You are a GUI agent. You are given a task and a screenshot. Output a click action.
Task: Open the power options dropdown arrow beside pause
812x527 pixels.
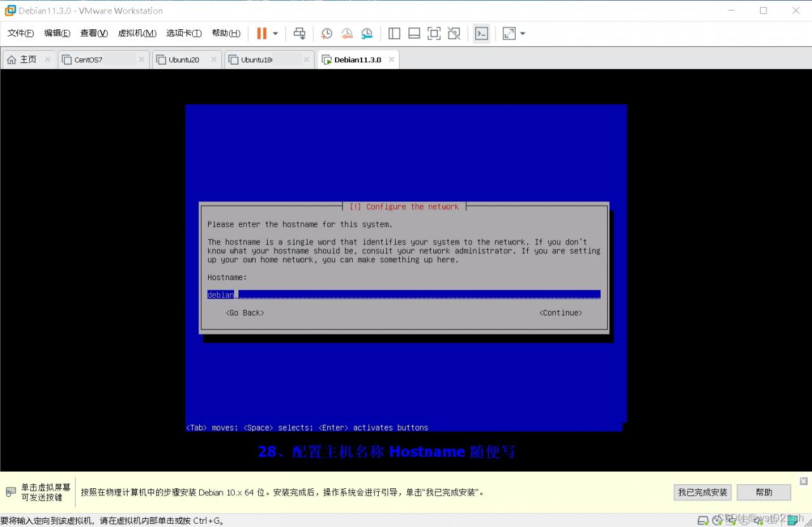pyautogui.click(x=275, y=34)
